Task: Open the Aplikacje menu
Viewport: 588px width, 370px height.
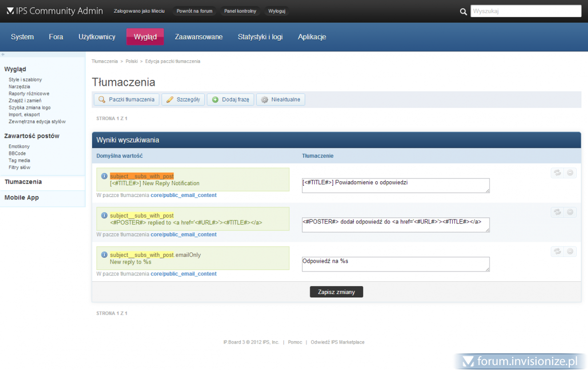Action: pyautogui.click(x=312, y=37)
